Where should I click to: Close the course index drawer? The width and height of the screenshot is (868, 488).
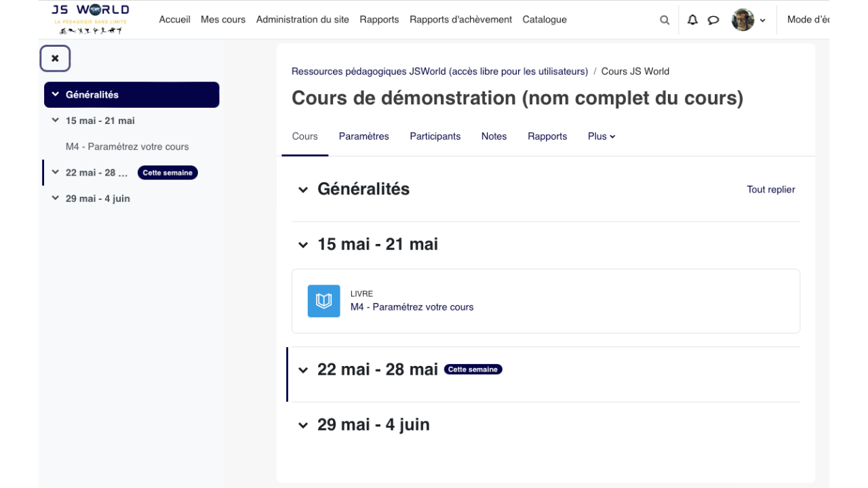[55, 58]
